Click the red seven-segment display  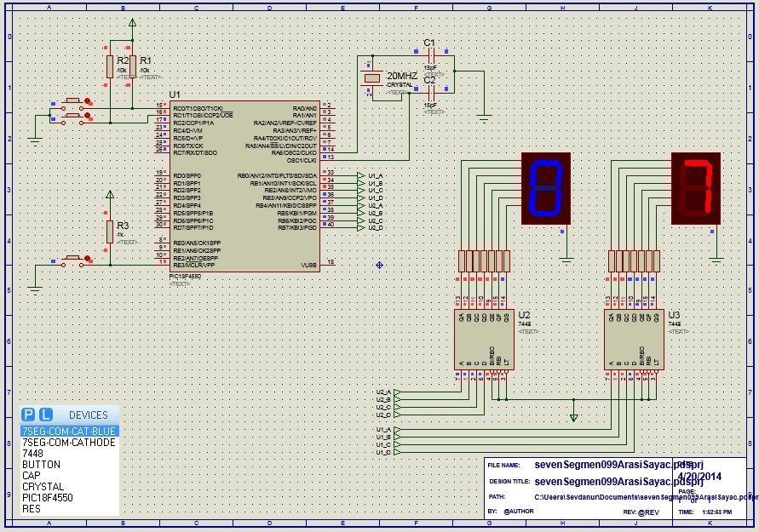[x=696, y=188]
